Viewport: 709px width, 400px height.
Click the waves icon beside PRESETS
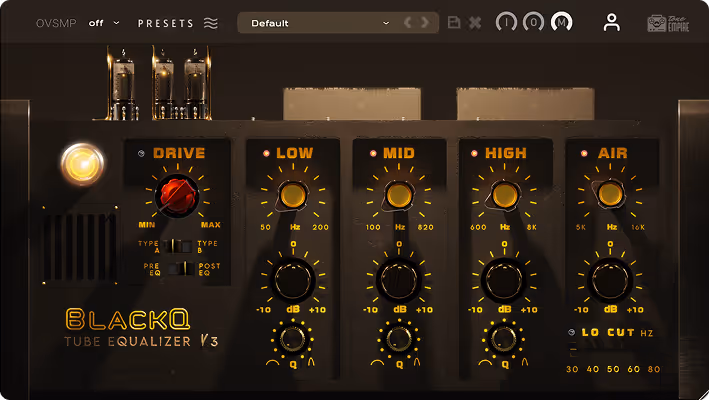pyautogui.click(x=211, y=23)
